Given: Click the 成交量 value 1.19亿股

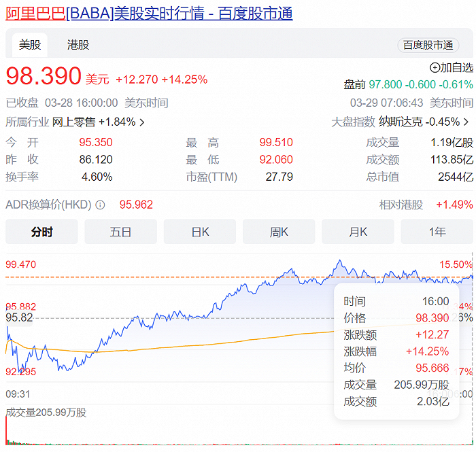Looking at the screenshot, I should pyautogui.click(x=452, y=142).
